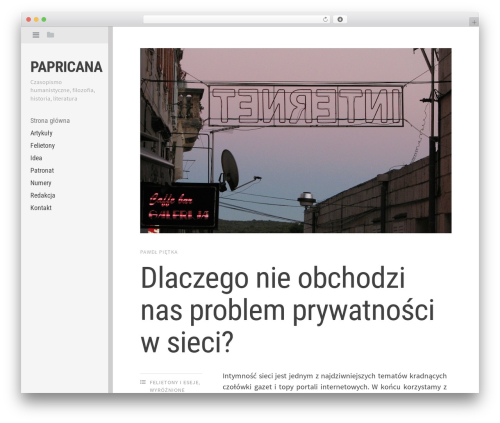Image resolution: width=500 pixels, height=423 pixels.
Task: Go to the Redakcja page
Action: [x=43, y=195]
